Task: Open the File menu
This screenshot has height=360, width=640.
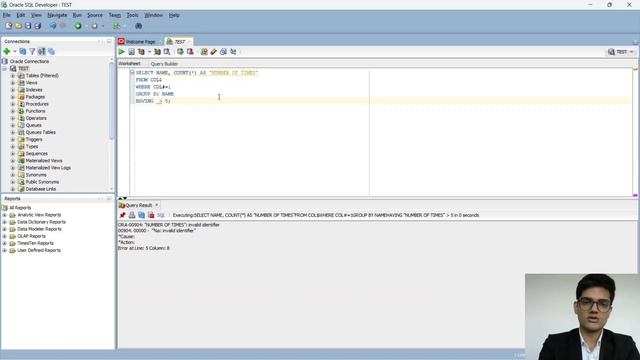Action: [7, 15]
